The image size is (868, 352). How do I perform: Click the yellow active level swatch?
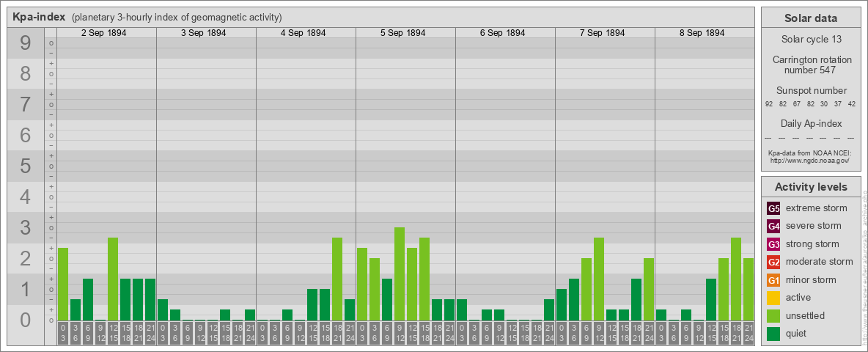point(773,298)
